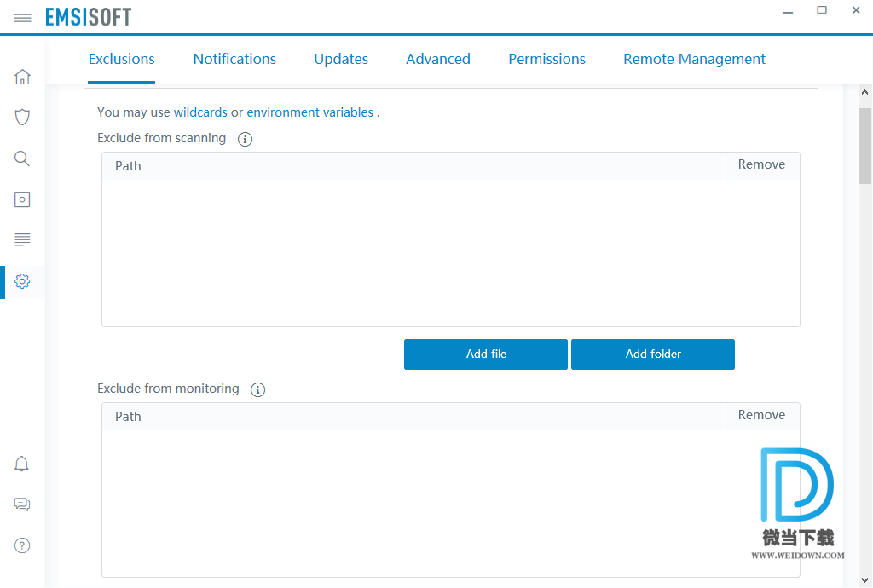Screen dimensions: 873x588
Task: Switch to the Exclusions tab
Action: (x=121, y=59)
